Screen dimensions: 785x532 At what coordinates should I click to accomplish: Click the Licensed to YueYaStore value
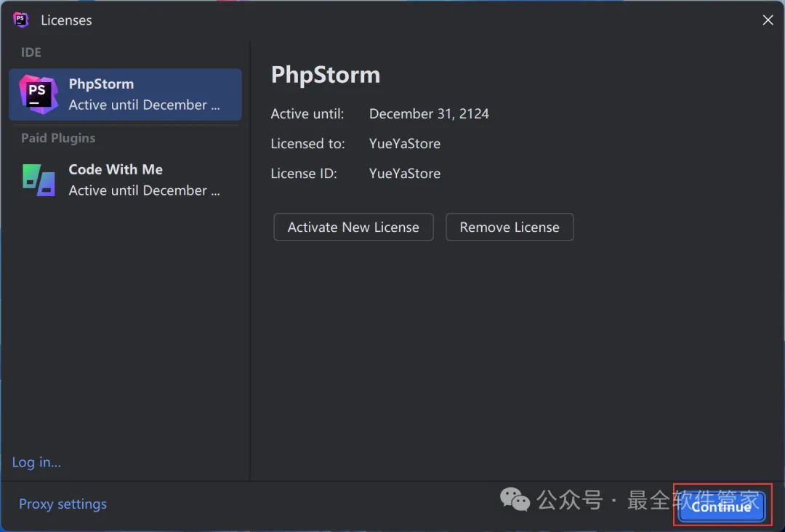click(405, 143)
